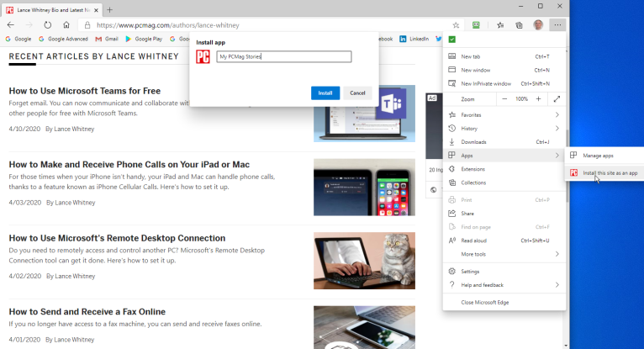This screenshot has width=644, height=349.
Task: Choose Close Microsoft Edge
Action: pos(504,302)
